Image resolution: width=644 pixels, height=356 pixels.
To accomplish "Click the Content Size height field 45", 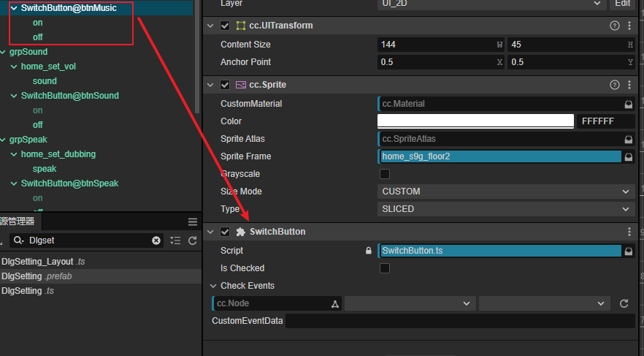I will tap(571, 45).
